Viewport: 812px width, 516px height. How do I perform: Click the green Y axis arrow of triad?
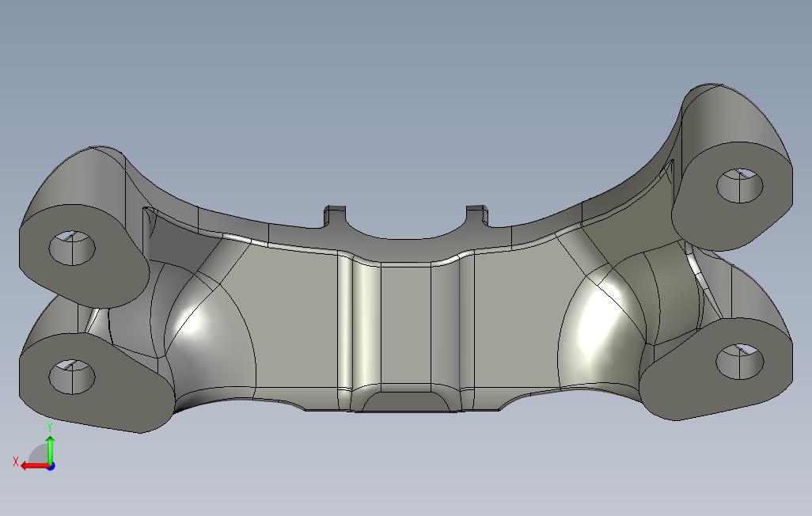click(50, 450)
